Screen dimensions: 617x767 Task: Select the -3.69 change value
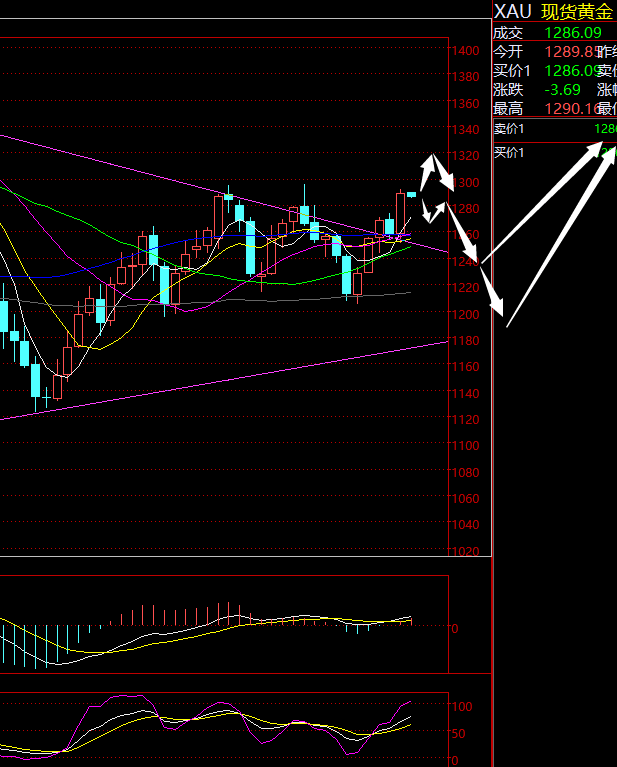pos(563,90)
